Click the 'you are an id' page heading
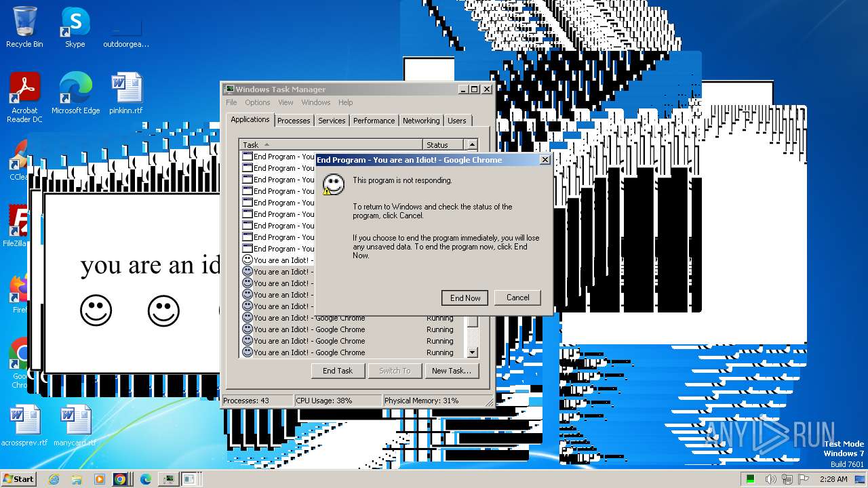 pos(149,265)
